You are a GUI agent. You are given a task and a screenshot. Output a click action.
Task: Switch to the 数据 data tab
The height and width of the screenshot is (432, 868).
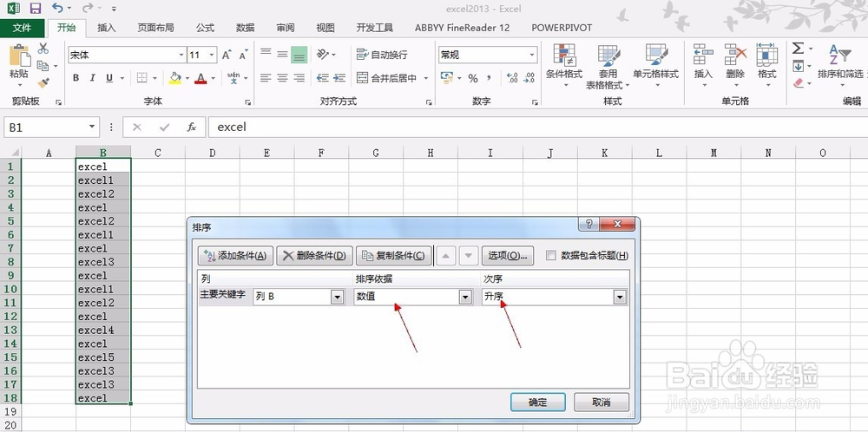pyautogui.click(x=246, y=28)
